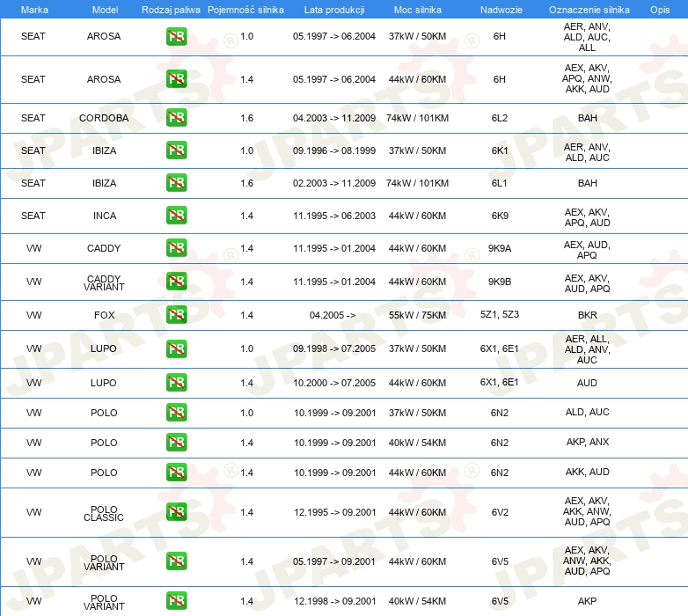Click production date 04.2005 ->

click(x=333, y=315)
